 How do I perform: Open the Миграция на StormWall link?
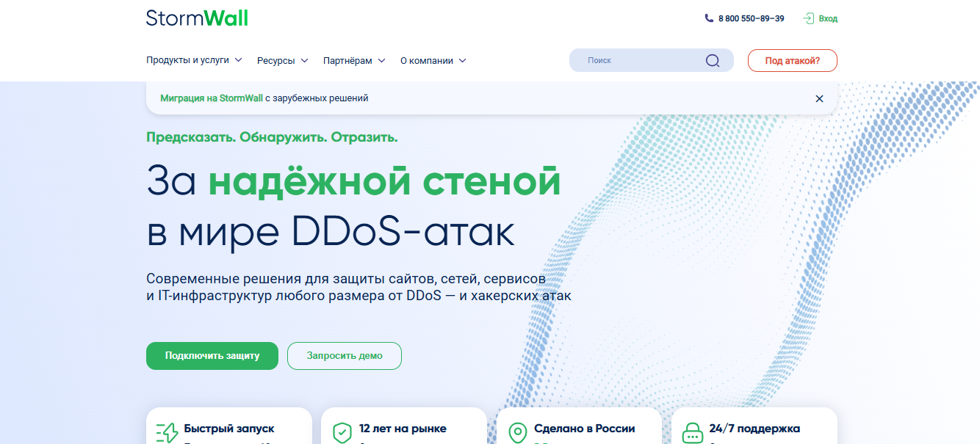212,98
